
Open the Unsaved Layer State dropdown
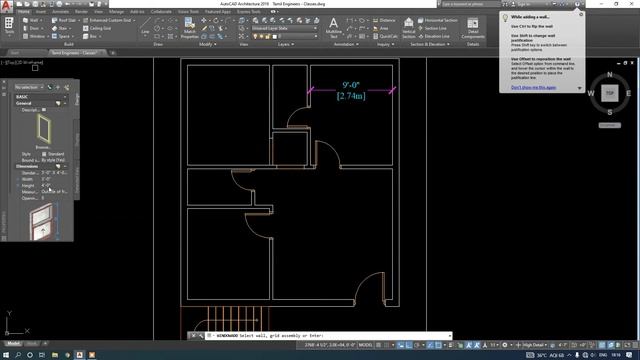(284, 28)
